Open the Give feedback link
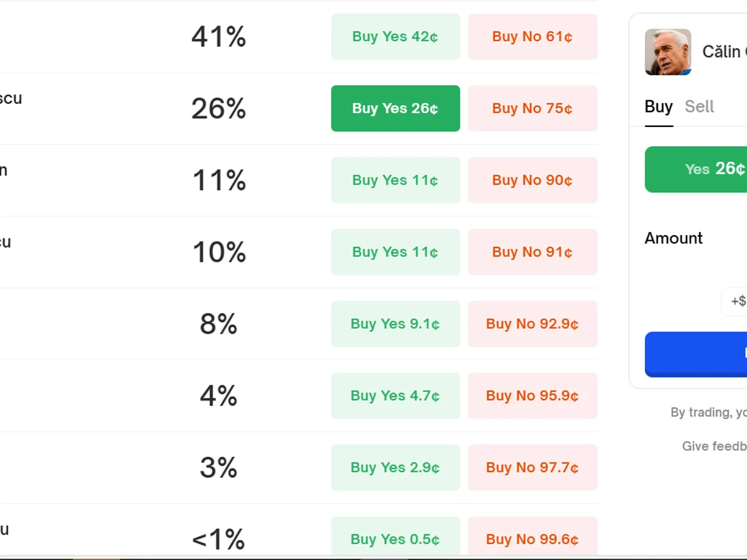747x560 pixels. point(714,446)
